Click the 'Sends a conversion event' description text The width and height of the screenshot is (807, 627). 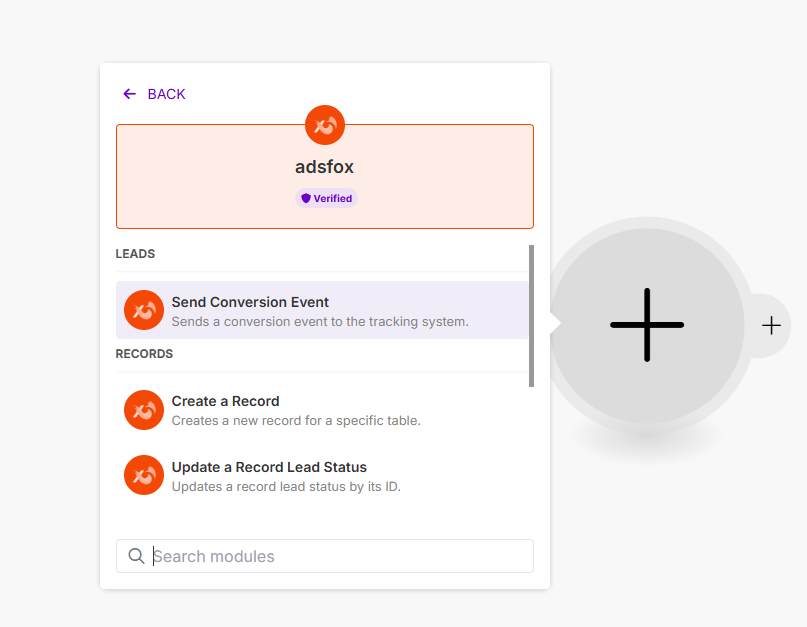coord(320,322)
